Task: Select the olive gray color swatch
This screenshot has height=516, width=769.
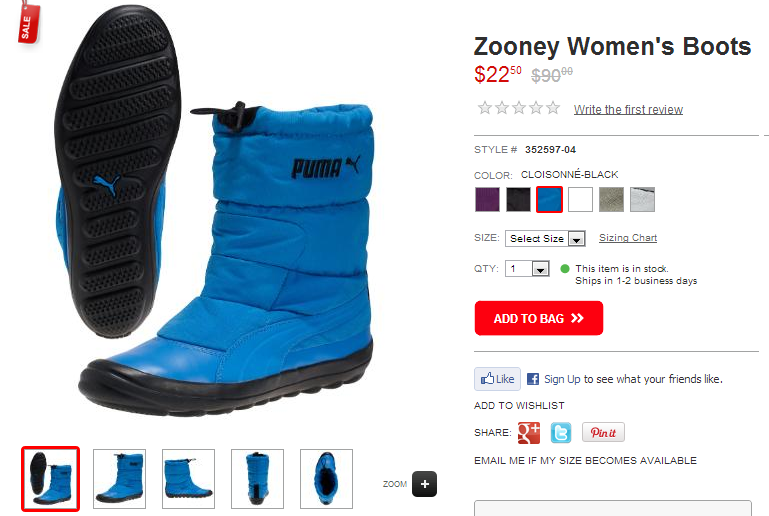Action: tap(611, 200)
